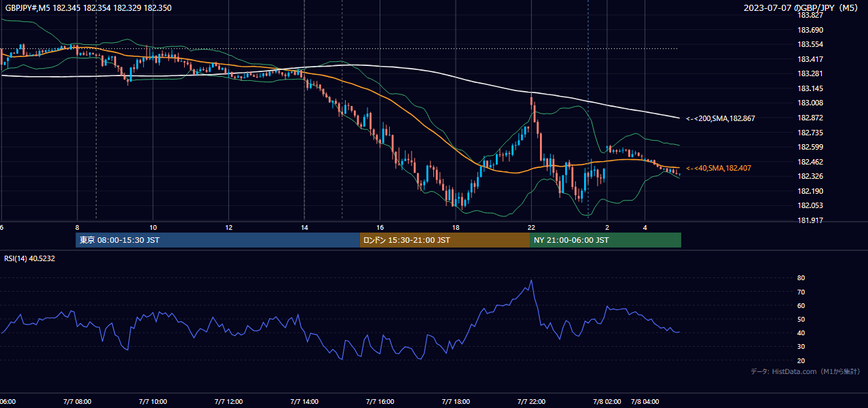The image size is (868, 408).
Task: Click price axis value 182.599
Action: (810, 147)
